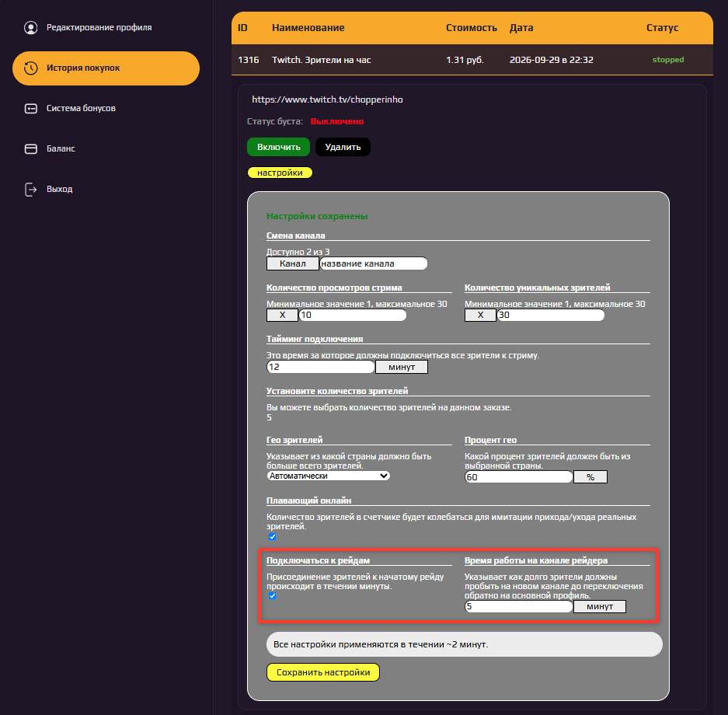The image size is (728, 715).
Task: Click the stopped status text
Action: click(x=668, y=59)
